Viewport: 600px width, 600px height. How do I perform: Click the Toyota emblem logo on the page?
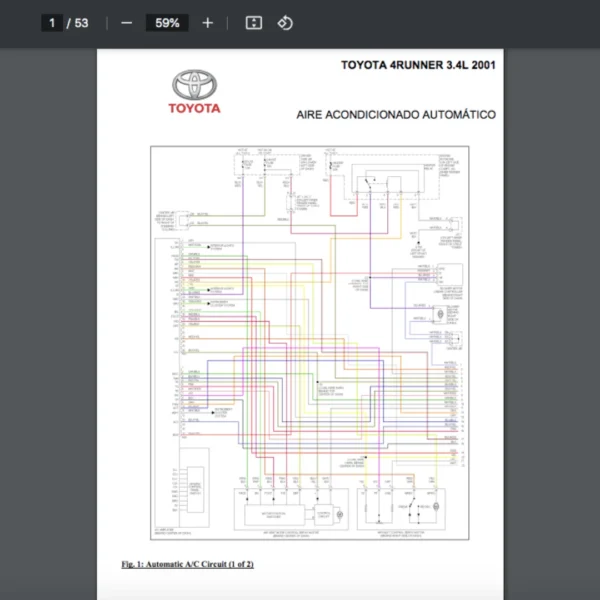[194, 84]
